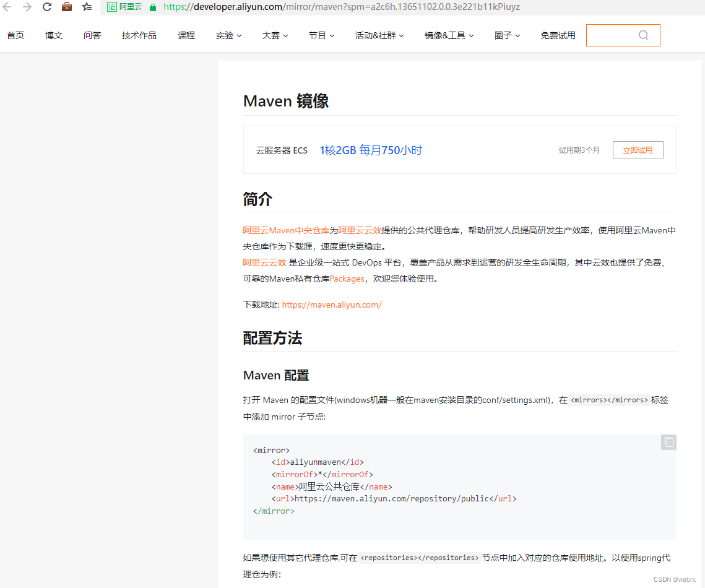Click the <mirrors></mirrors> inline code

(x=609, y=400)
